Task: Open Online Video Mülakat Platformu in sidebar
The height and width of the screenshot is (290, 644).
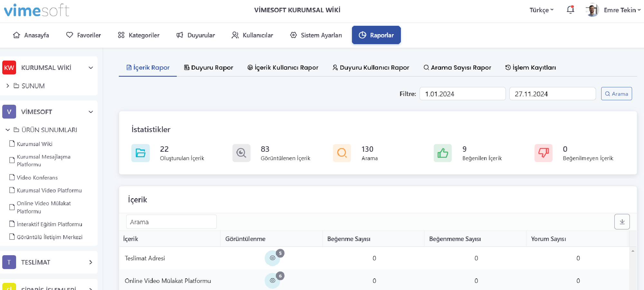Action: click(x=43, y=207)
